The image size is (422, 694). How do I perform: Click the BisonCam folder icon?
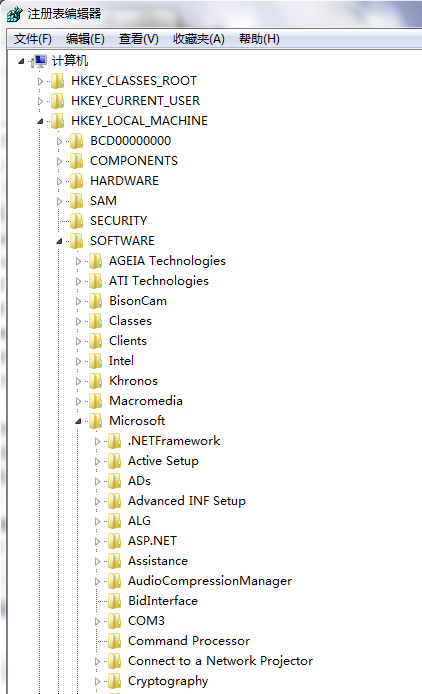coord(95,301)
